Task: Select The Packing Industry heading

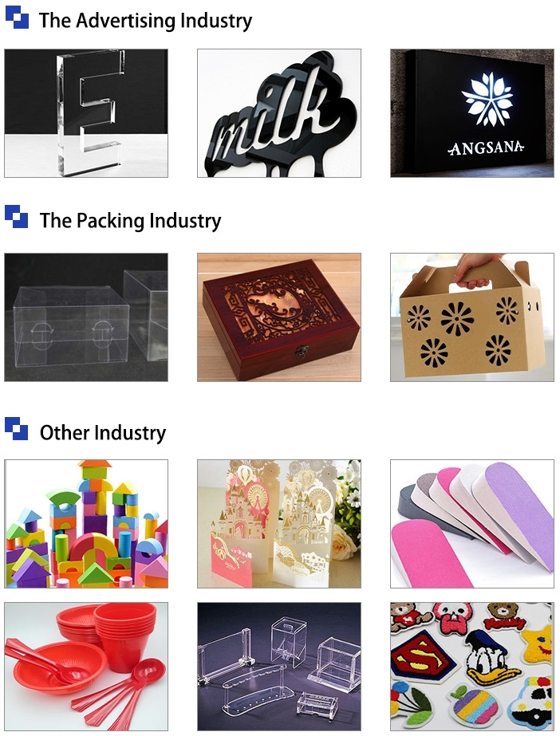Action: pyautogui.click(x=130, y=221)
